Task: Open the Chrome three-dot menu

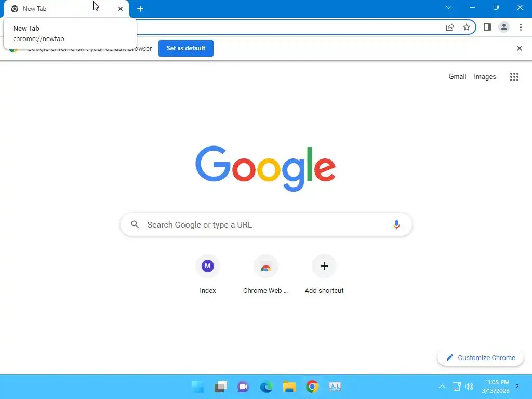Action: pos(521,27)
